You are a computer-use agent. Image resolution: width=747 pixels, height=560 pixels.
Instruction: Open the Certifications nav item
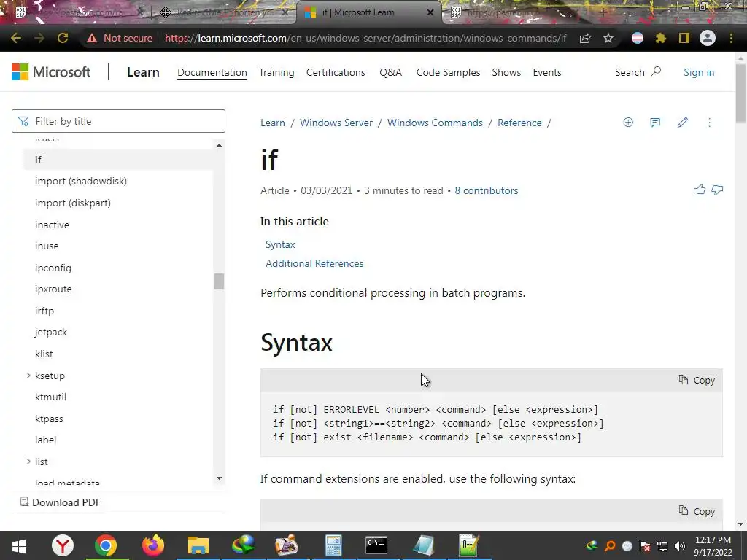[x=336, y=72]
